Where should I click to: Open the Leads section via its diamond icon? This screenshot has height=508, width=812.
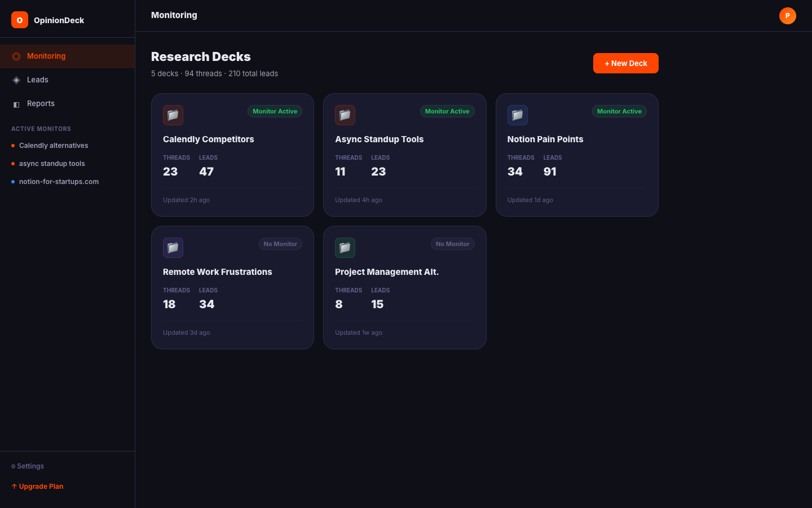[16, 80]
